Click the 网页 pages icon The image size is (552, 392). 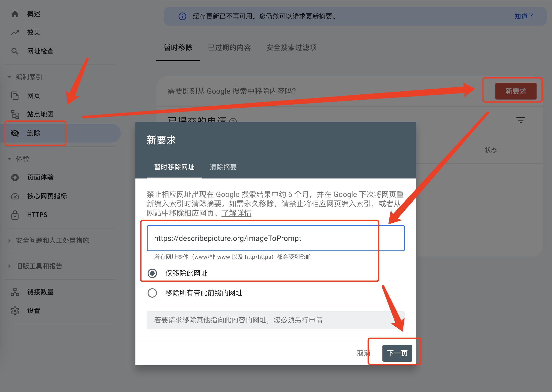(x=15, y=96)
